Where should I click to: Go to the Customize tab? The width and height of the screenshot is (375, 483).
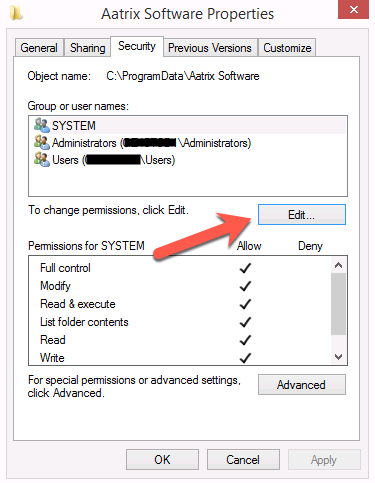287,48
